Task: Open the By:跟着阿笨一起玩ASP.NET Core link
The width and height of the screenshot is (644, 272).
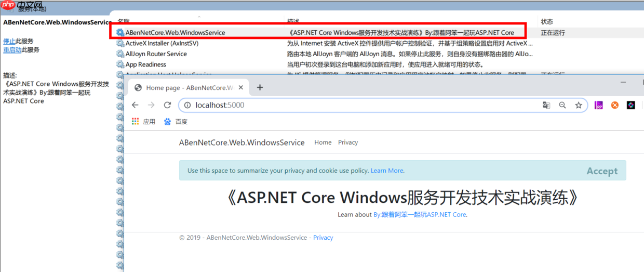Action: tap(420, 214)
